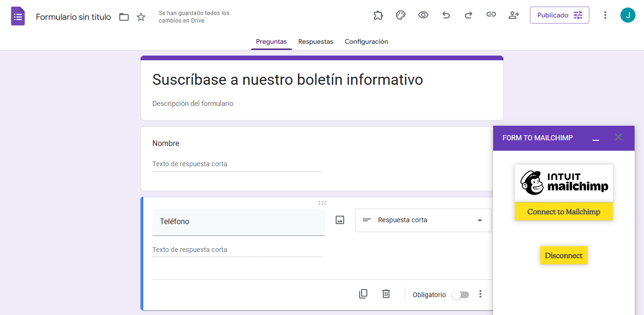Image resolution: width=644 pixels, height=315 pixels.
Task: Customize theme palette icon
Action: coord(401,15)
